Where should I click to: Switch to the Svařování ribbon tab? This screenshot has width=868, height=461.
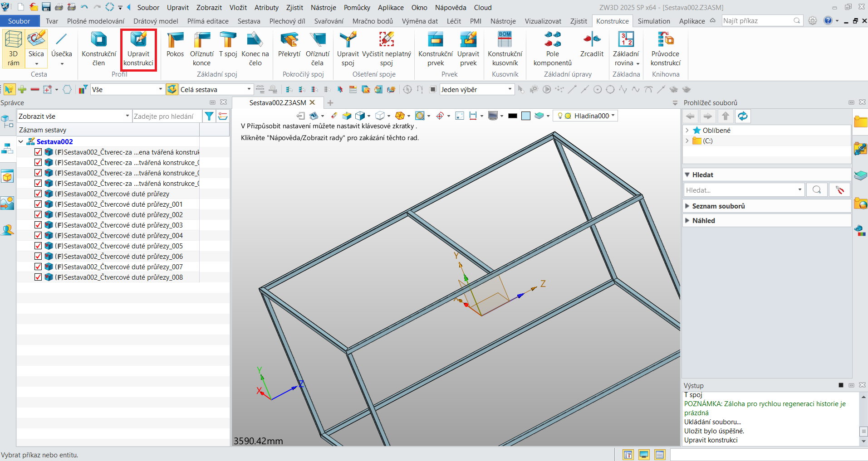tap(329, 21)
